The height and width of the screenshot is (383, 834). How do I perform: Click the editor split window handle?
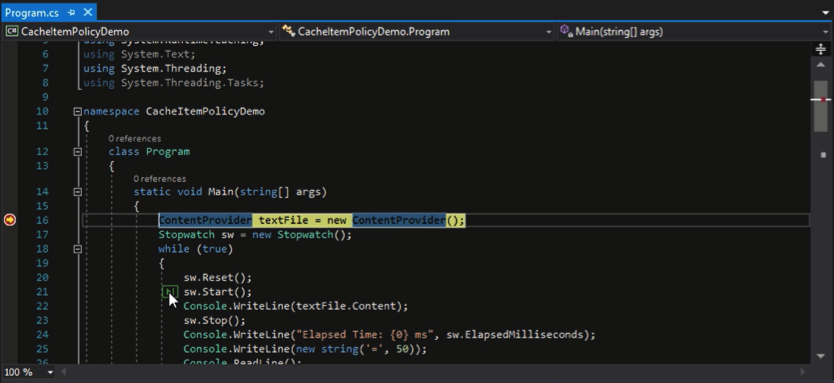(821, 49)
